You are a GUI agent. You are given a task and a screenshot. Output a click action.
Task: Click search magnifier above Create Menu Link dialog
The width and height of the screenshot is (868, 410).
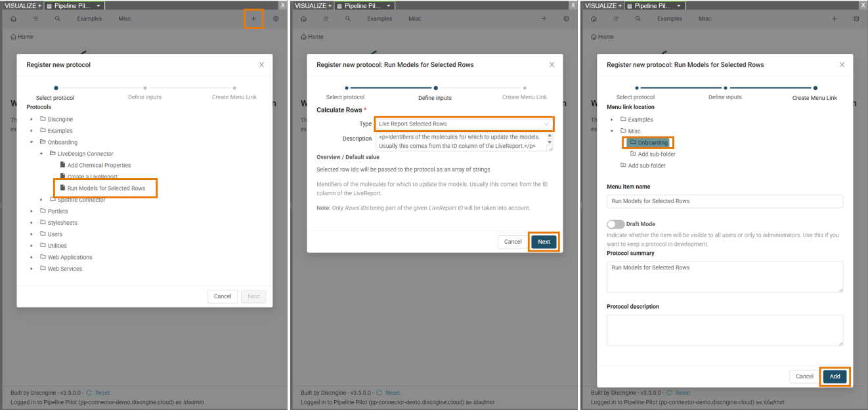click(638, 18)
